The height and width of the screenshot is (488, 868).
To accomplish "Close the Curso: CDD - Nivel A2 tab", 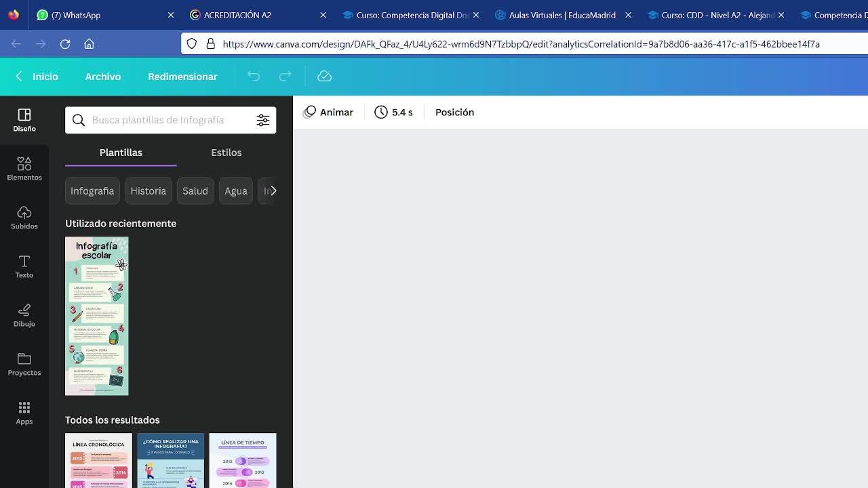I will pyautogui.click(x=781, y=15).
